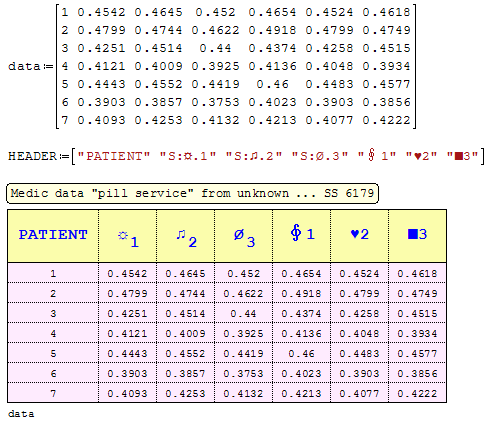The image size is (491, 421).
Task: Click the PATIENT column header cell
Action: coord(53,236)
